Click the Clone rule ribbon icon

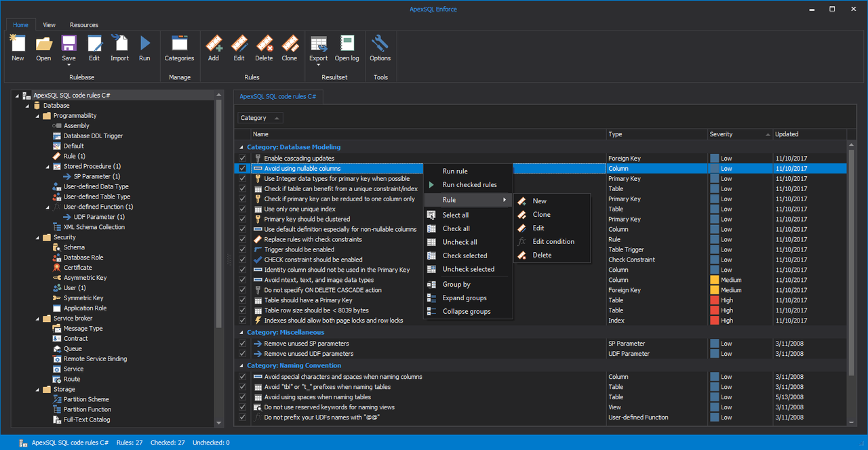[x=290, y=44]
